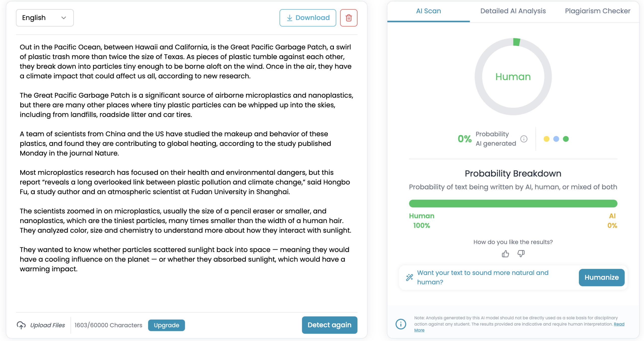The image size is (644, 341).
Task: Click the red trash delete icon
Action: point(348,18)
